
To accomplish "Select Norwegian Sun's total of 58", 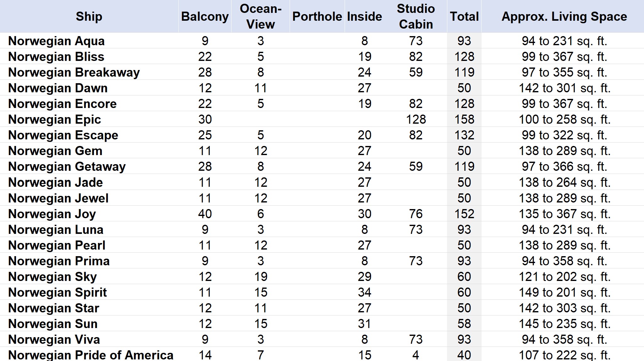I will pos(464,324).
